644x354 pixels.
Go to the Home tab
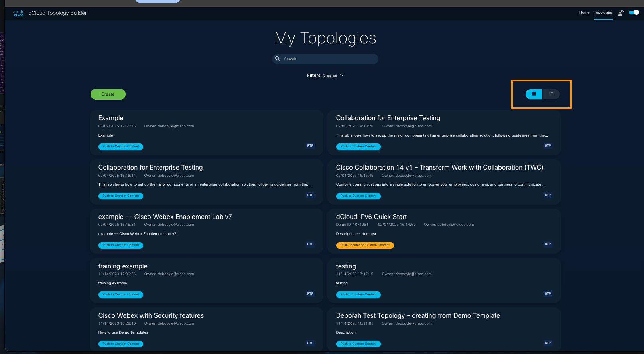[x=584, y=12]
